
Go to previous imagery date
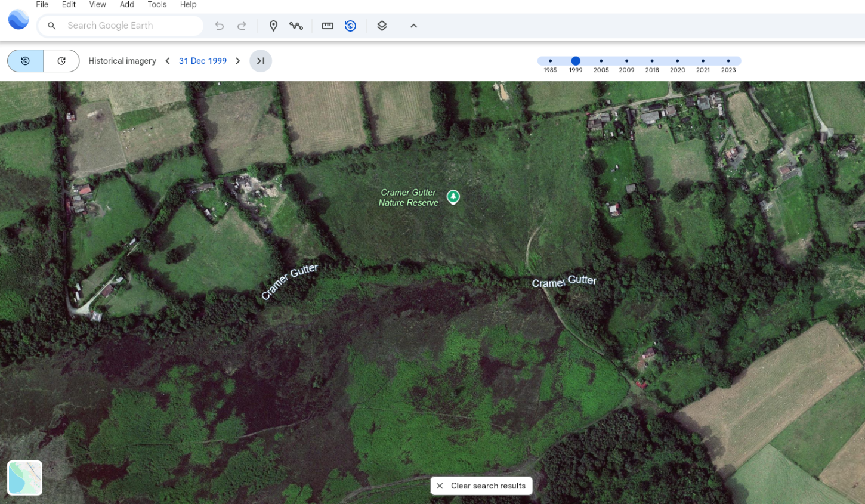pos(168,61)
